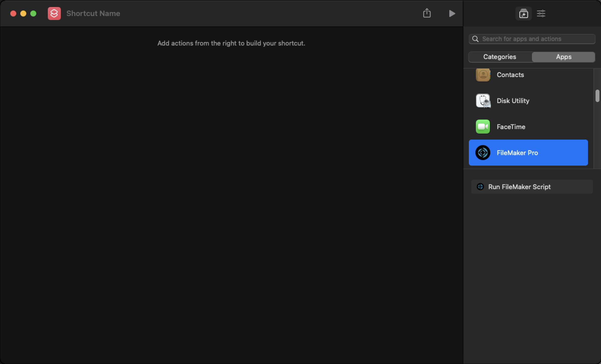This screenshot has width=601, height=364.
Task: Click the FaceTime app icon
Action: point(483,127)
